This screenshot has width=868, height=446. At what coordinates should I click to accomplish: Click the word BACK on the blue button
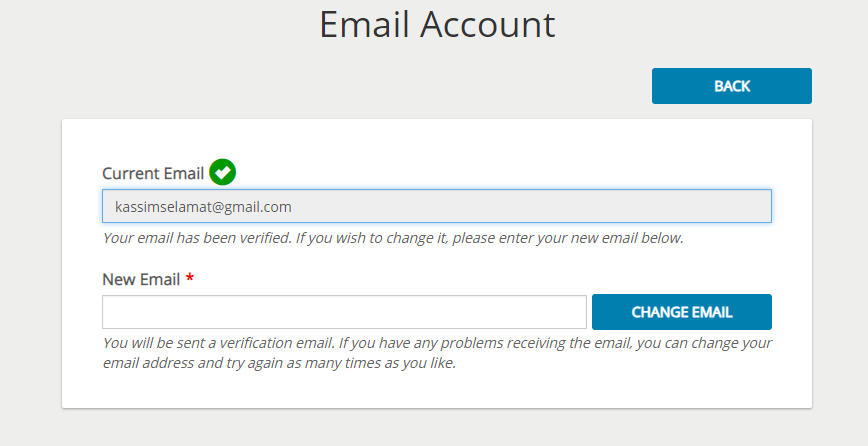click(732, 86)
